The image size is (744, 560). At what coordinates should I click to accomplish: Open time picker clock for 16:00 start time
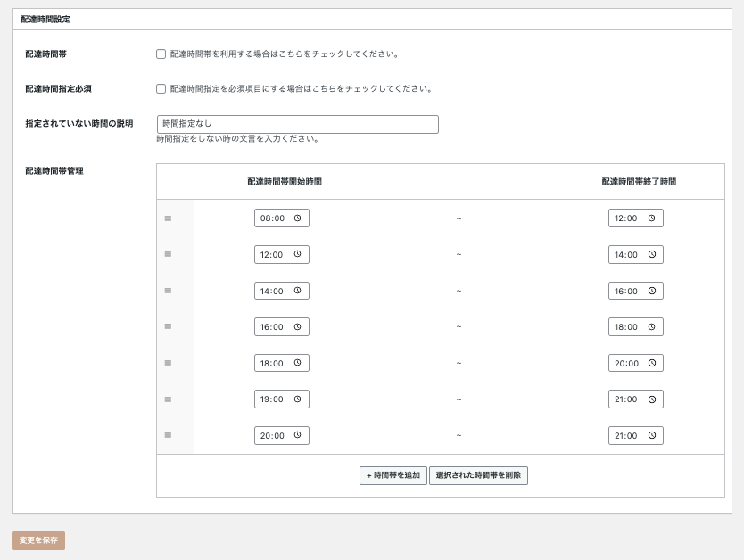pos(298,326)
